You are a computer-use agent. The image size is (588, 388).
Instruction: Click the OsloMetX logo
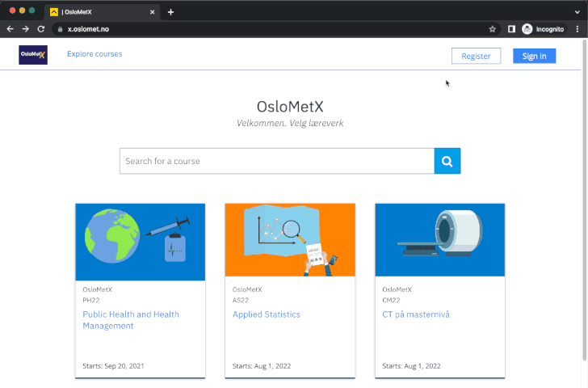(33, 55)
